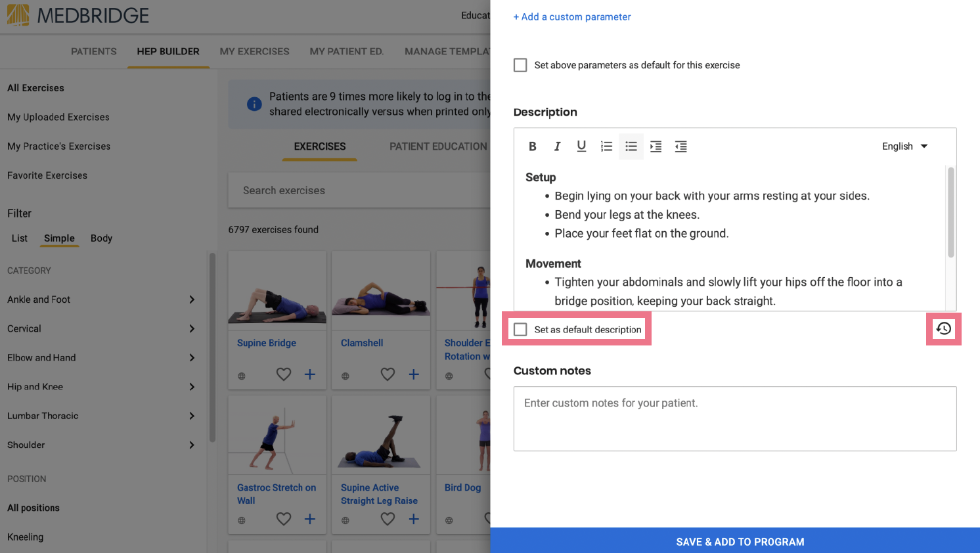The height and width of the screenshot is (553, 980).
Task: Decrease indent in description editor
Action: (680, 146)
